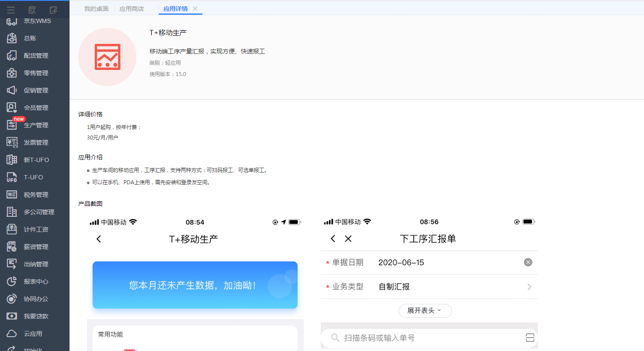Click the 发票管理 icon
The width and height of the screenshot is (644, 351).
coord(12,142)
